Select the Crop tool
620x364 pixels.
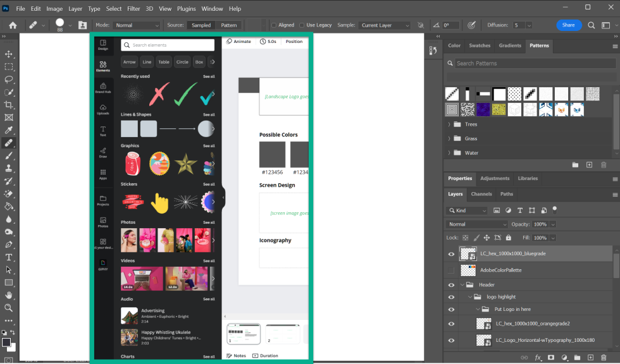[x=9, y=105]
